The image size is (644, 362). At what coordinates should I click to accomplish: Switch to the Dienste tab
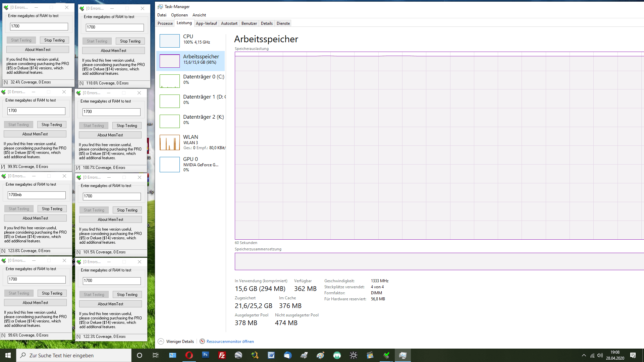coord(283,23)
